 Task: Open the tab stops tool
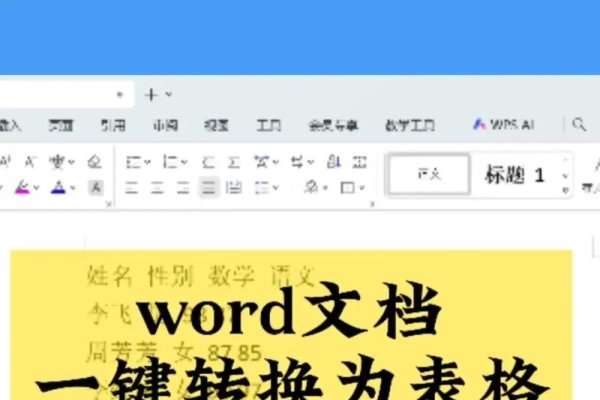tap(359, 162)
